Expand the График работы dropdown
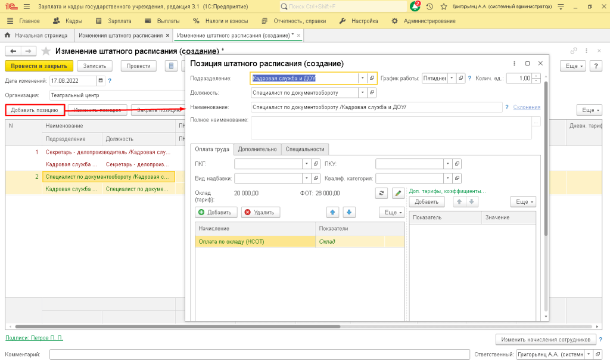The height and width of the screenshot is (364, 610). point(452,78)
